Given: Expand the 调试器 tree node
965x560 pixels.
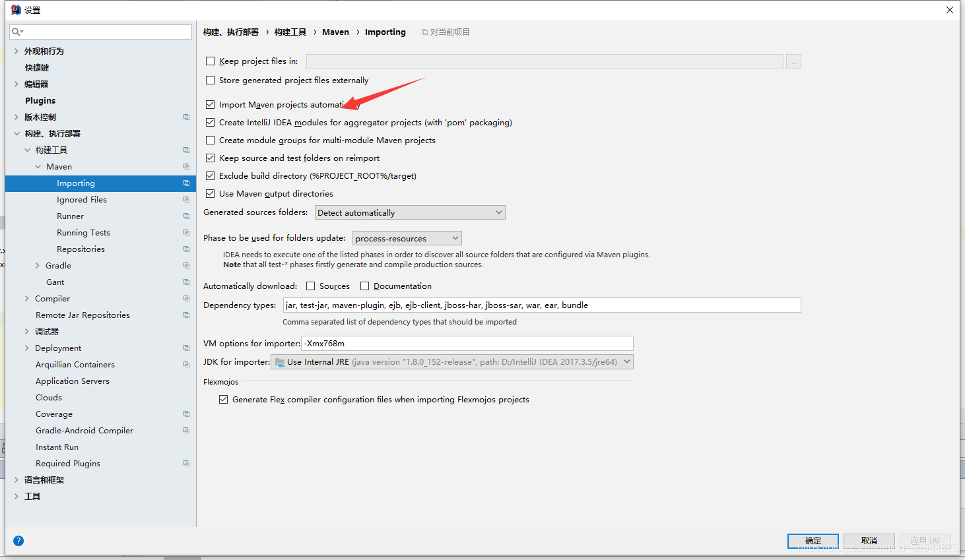Looking at the screenshot, I should pyautogui.click(x=27, y=332).
